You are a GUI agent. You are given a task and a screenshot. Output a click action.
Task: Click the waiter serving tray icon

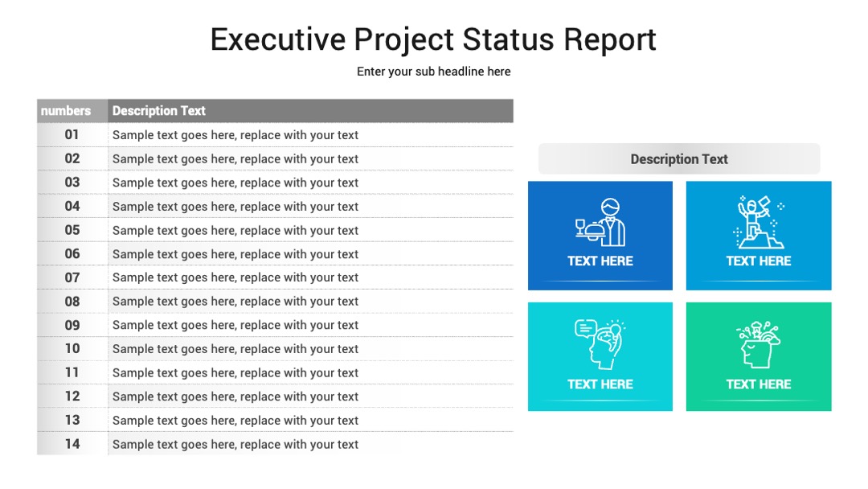click(600, 223)
